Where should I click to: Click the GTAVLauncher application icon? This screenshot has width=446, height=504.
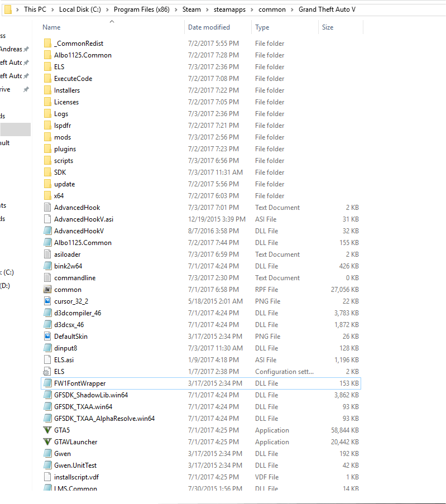47,442
